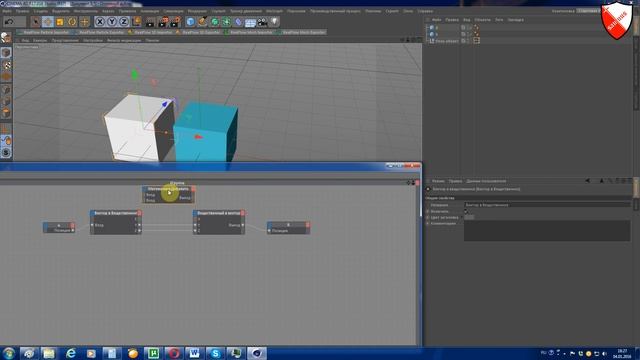Open red output ports corner of node A
Image resolution: width=640 pixels, height=360 pixels.
click(x=73, y=225)
